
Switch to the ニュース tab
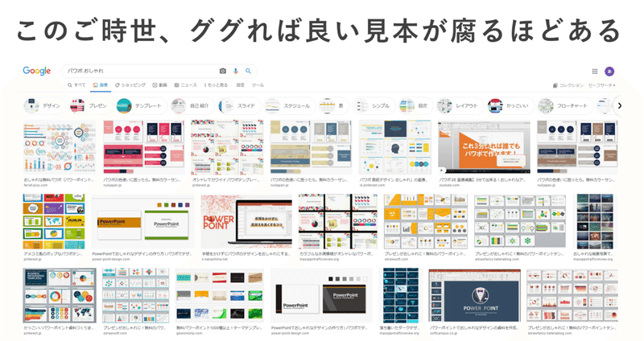[x=186, y=85]
